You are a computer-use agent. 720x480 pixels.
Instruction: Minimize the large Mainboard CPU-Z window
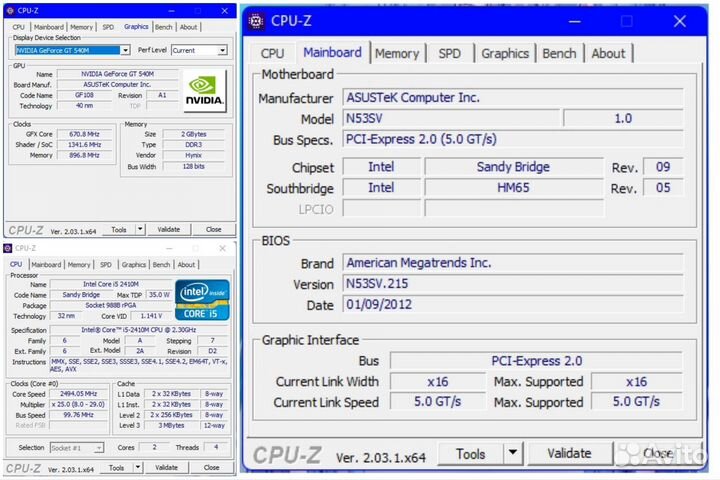tap(574, 21)
